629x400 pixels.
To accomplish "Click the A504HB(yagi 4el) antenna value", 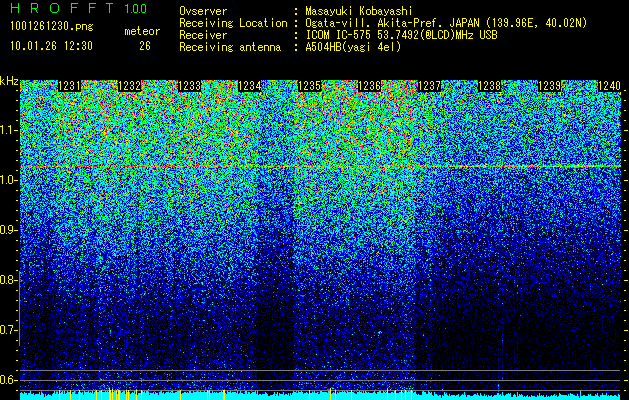I will point(353,47).
